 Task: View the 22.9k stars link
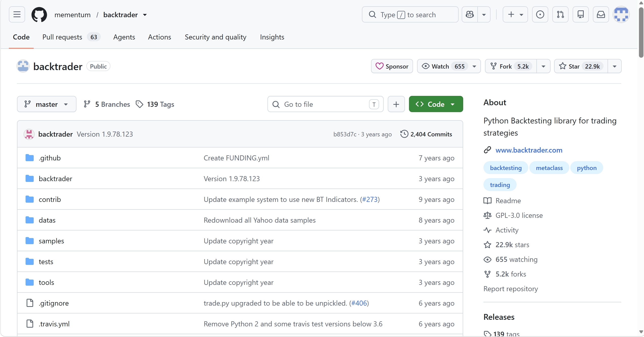pyautogui.click(x=506, y=245)
